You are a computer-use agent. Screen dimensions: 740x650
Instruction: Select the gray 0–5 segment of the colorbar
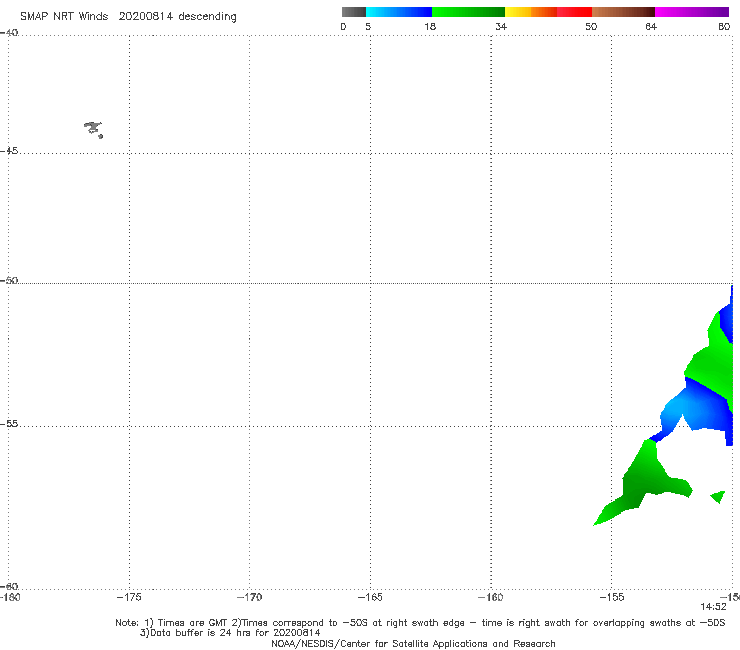tap(354, 12)
